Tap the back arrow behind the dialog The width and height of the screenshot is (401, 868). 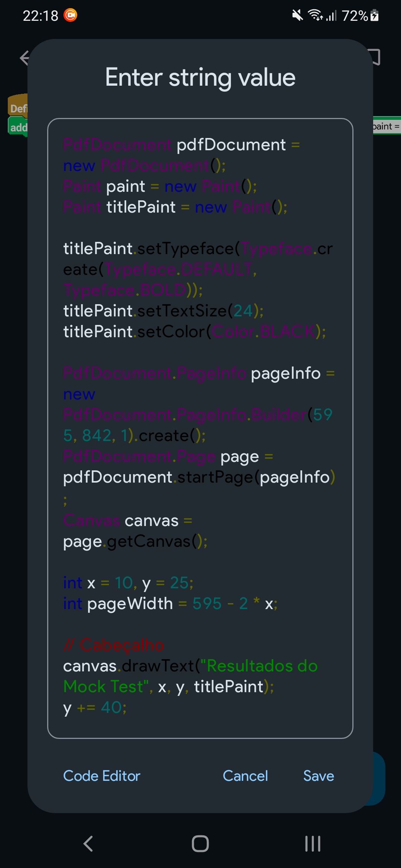point(24,58)
